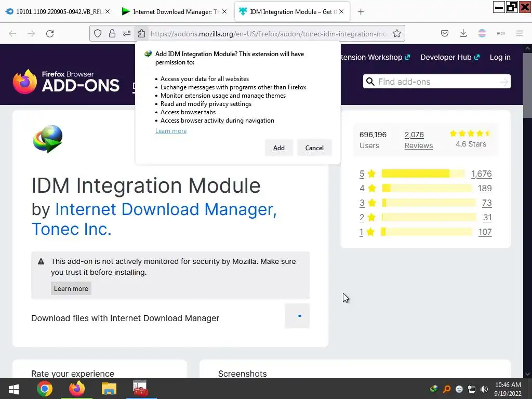Open volume speaker tray icon
The height and width of the screenshot is (399, 532).
(484, 389)
